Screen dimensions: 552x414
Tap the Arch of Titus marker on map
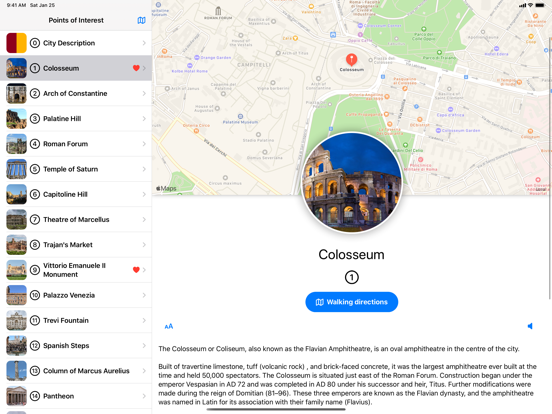(x=278, y=53)
